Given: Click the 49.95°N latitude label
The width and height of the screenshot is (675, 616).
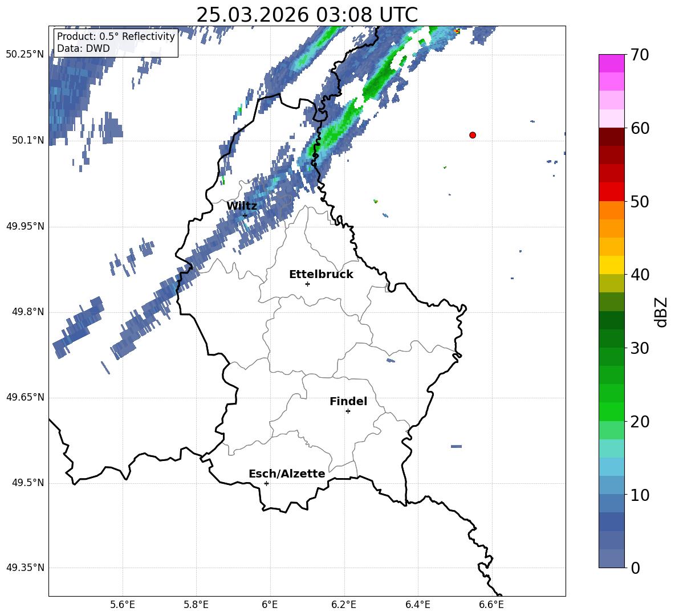Looking at the screenshot, I should pyautogui.click(x=25, y=226).
